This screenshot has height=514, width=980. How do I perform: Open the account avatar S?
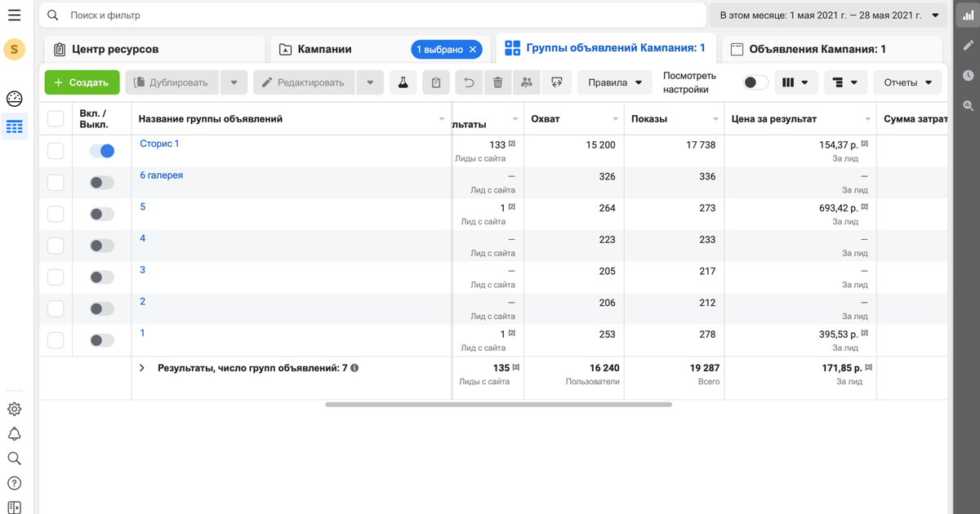[x=14, y=50]
